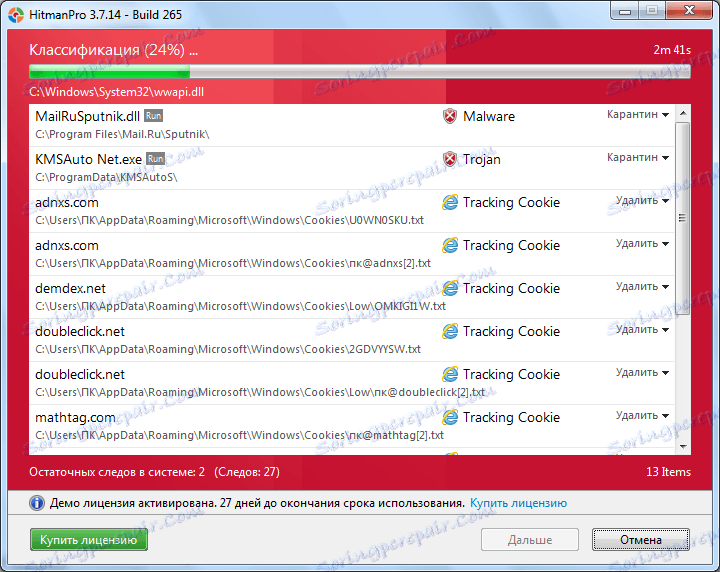Click the red shield icon beside Trojan
Screen dimensions: 720x572
450,159
